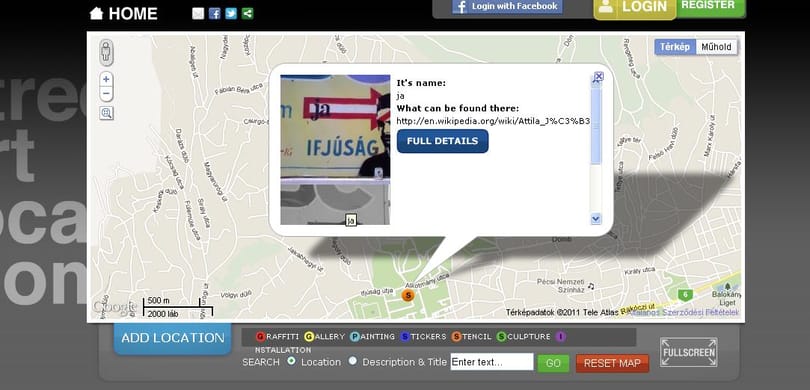
Task: Select the Description & Title radio button
Action: tap(352, 361)
